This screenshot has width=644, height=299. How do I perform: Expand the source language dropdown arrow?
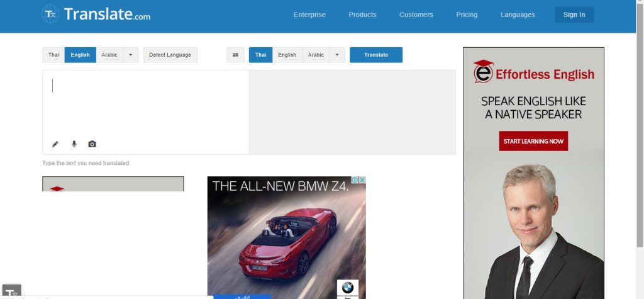(x=131, y=55)
